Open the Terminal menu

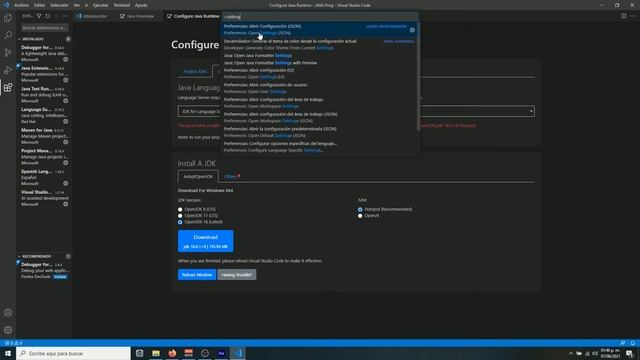[122, 5]
